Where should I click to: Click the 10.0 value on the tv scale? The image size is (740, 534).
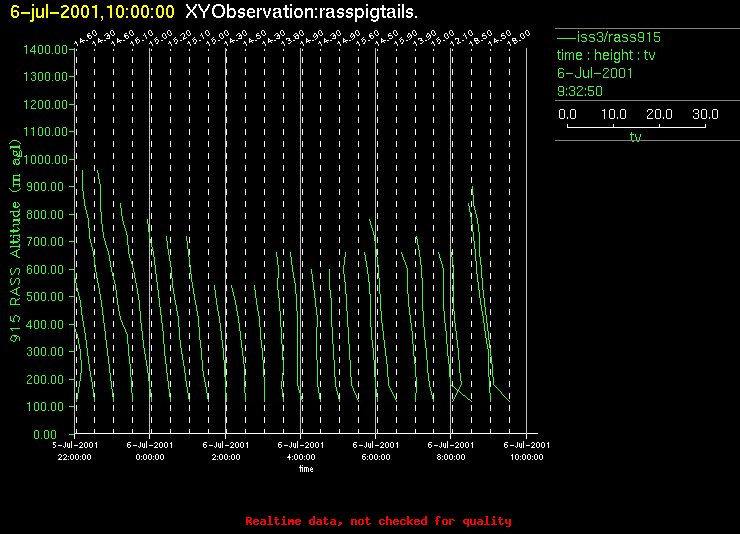pos(614,114)
